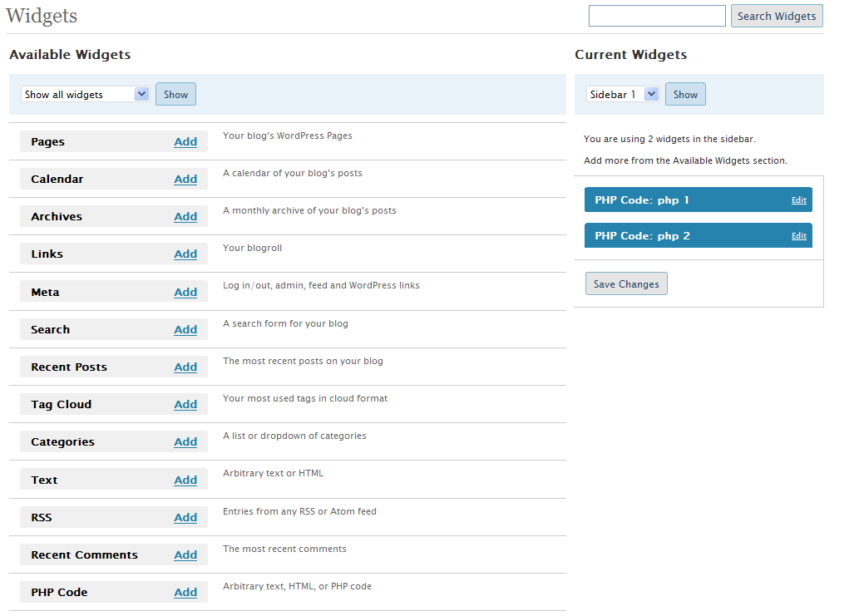Viewport: 859px width, 616px height.
Task: Click 'The most recent comments' description
Action: click(x=285, y=549)
